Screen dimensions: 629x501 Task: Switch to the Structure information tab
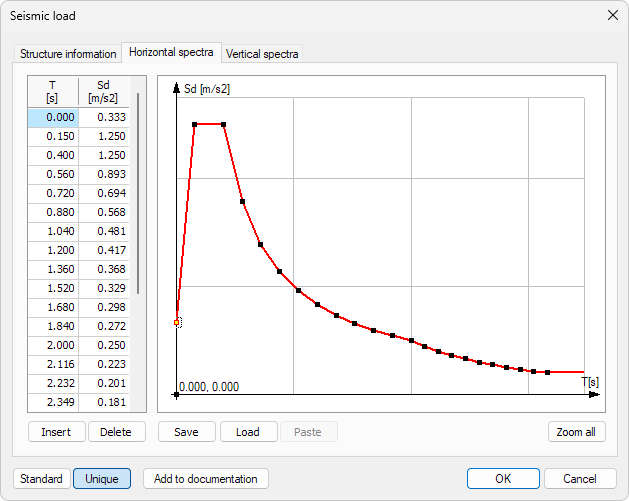(x=68, y=54)
